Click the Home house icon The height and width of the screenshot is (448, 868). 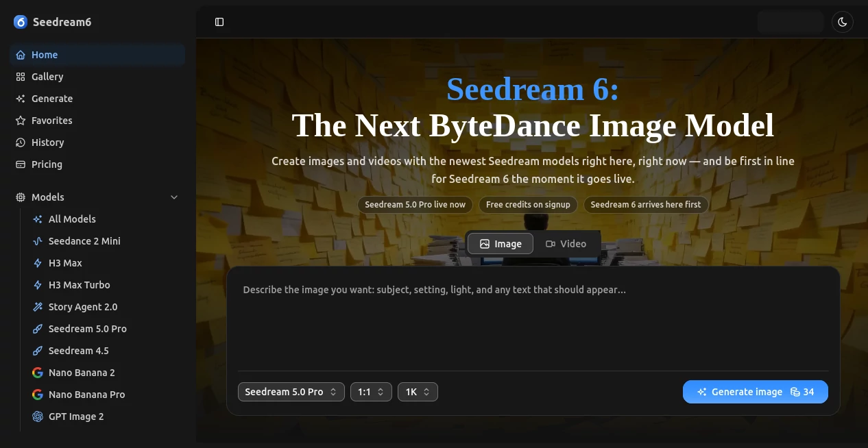tap(21, 55)
